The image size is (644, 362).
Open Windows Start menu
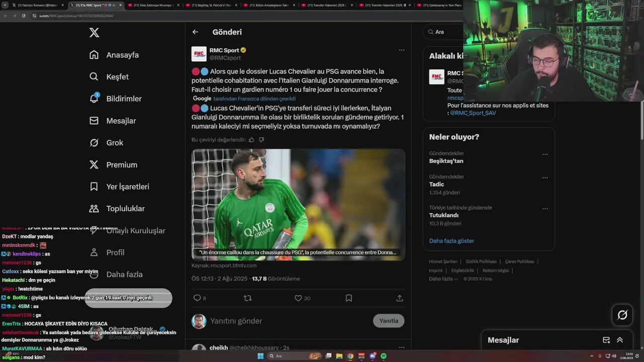[x=260, y=356]
